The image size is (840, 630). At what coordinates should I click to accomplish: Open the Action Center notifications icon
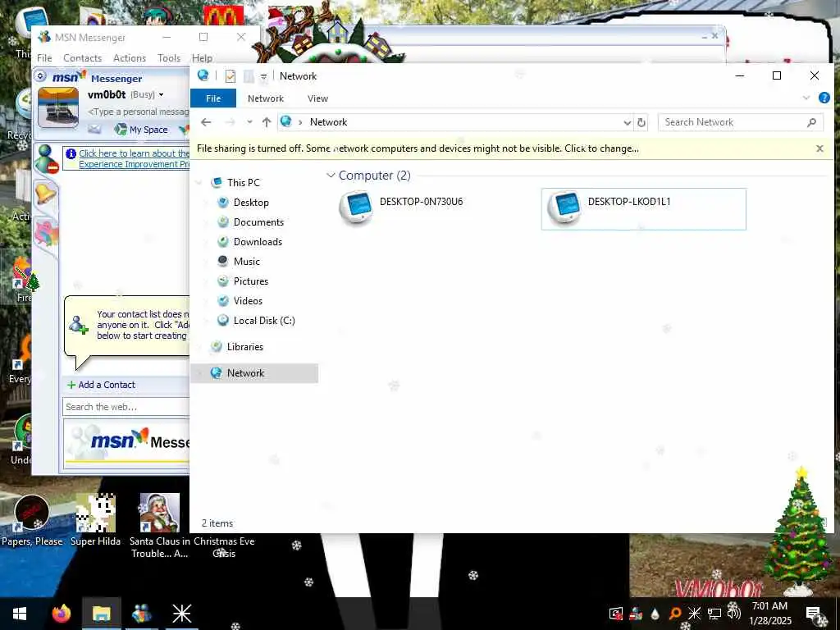(813, 614)
